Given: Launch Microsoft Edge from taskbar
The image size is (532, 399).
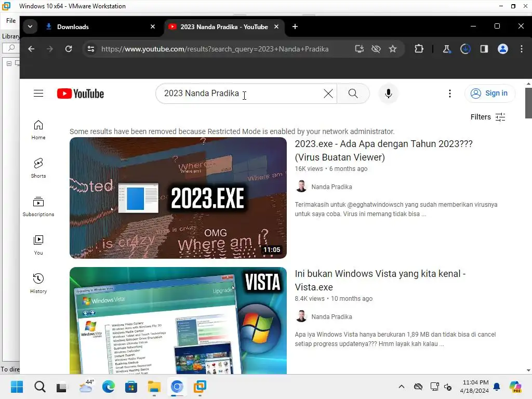Looking at the screenshot, I should click(109, 387).
